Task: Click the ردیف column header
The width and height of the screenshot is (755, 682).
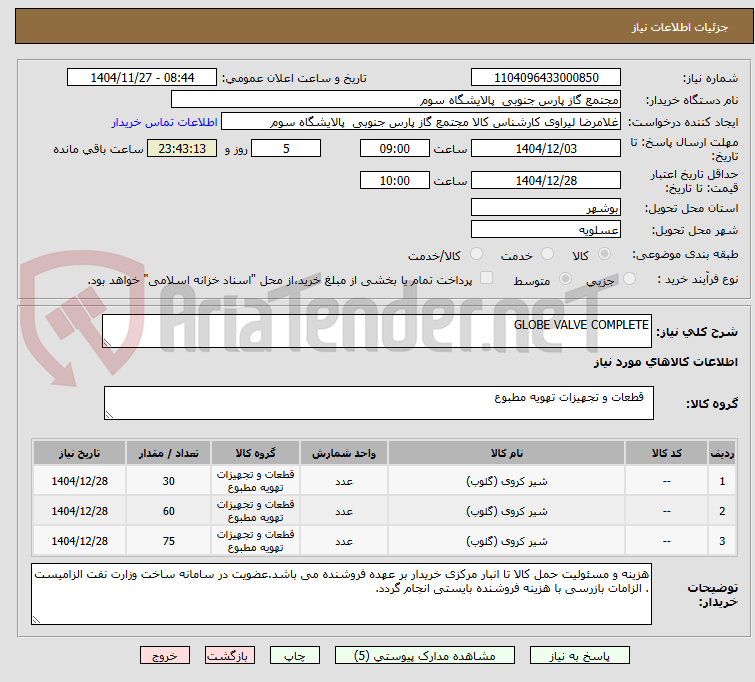Action: point(722,453)
